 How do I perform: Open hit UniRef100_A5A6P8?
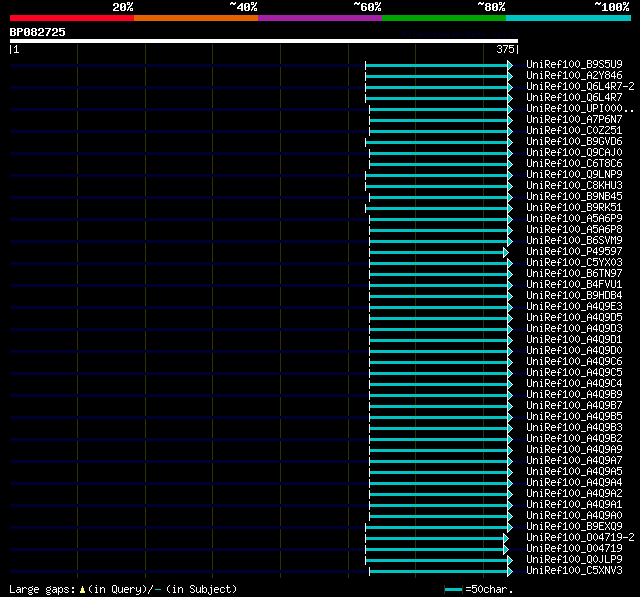point(574,230)
